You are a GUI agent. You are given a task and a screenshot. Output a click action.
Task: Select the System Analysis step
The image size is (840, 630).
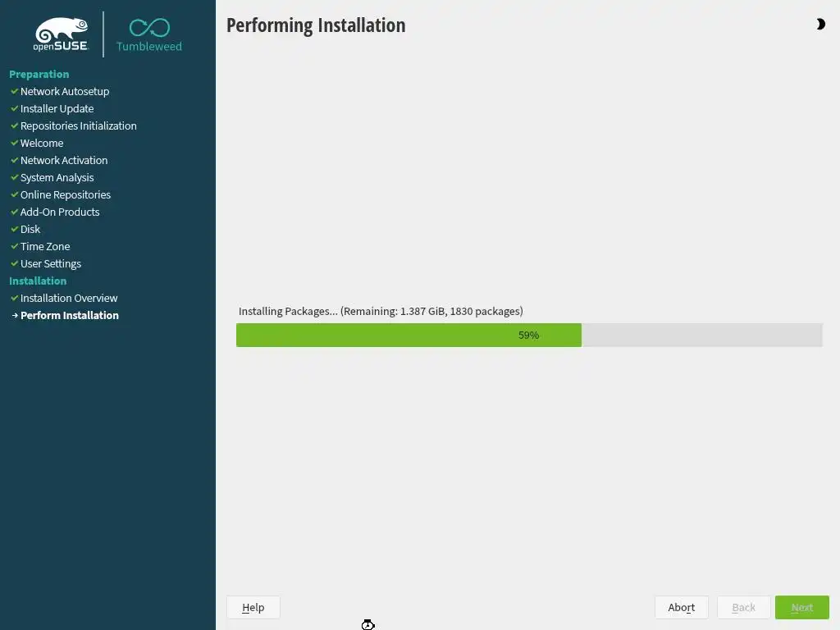(x=57, y=178)
